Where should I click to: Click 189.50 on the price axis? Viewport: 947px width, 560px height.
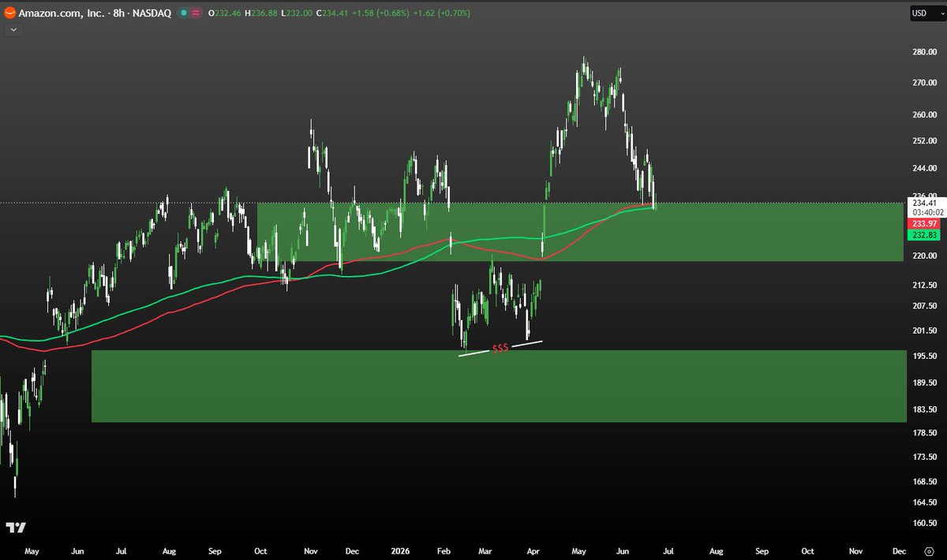(x=924, y=383)
